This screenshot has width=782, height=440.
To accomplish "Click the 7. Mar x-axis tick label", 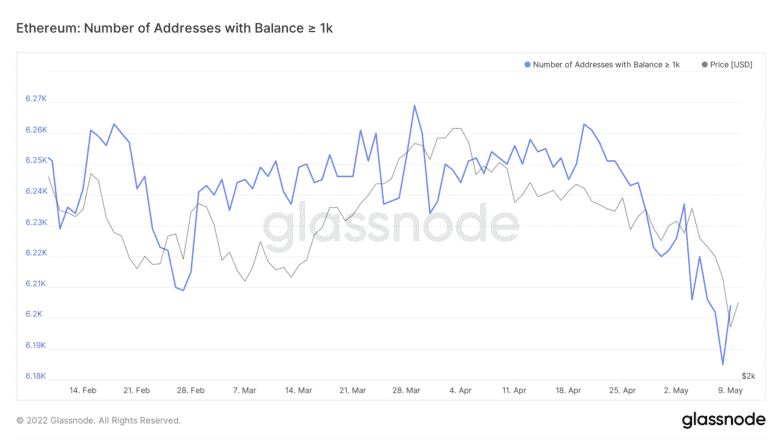I will pyautogui.click(x=245, y=390).
